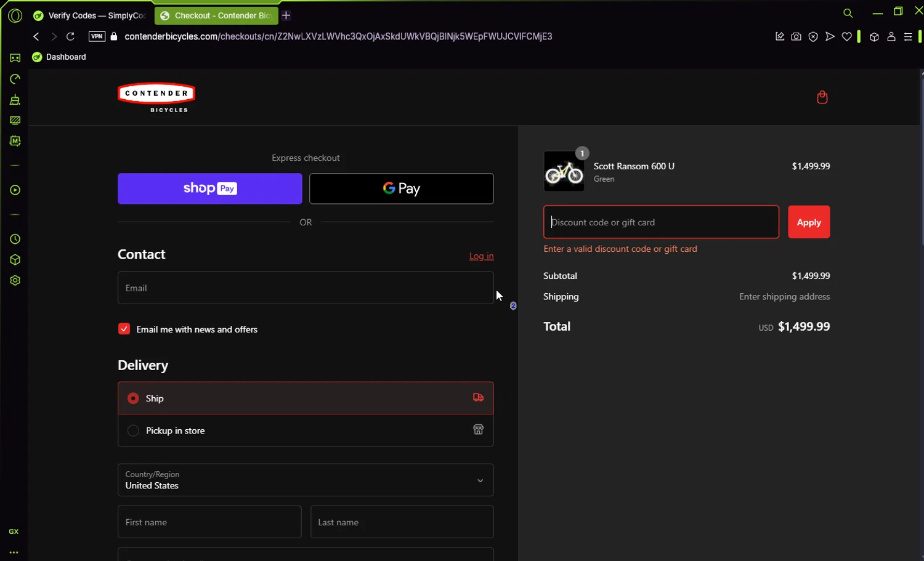The image size is (924, 561).
Task: Open the Player icon in sidebar
Action: click(15, 190)
